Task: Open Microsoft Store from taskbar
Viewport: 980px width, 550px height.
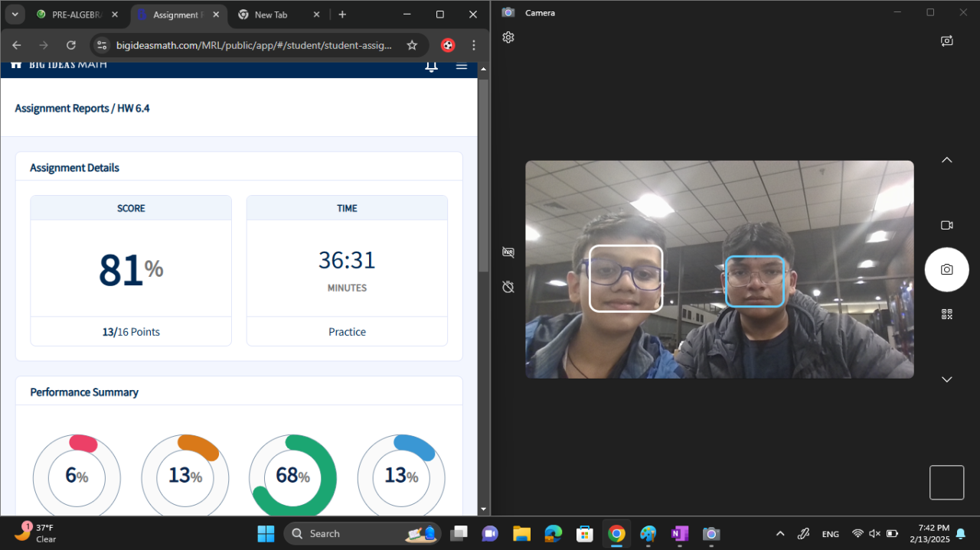Action: [585, 533]
